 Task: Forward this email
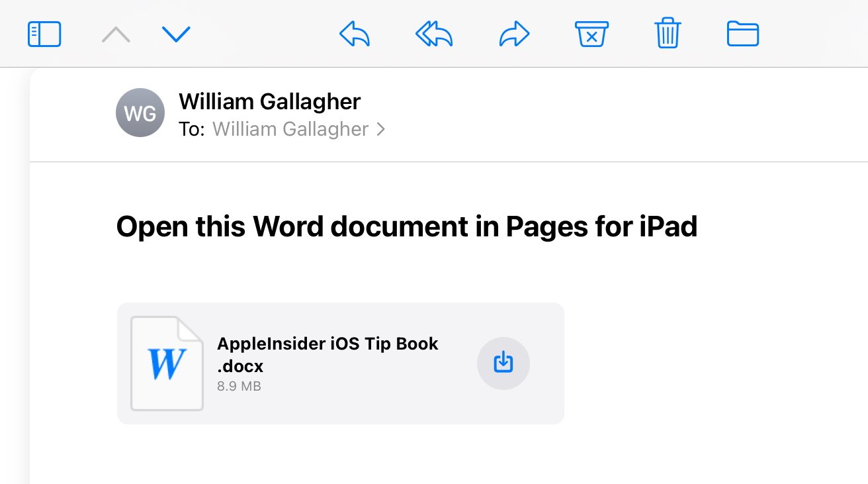coord(514,34)
